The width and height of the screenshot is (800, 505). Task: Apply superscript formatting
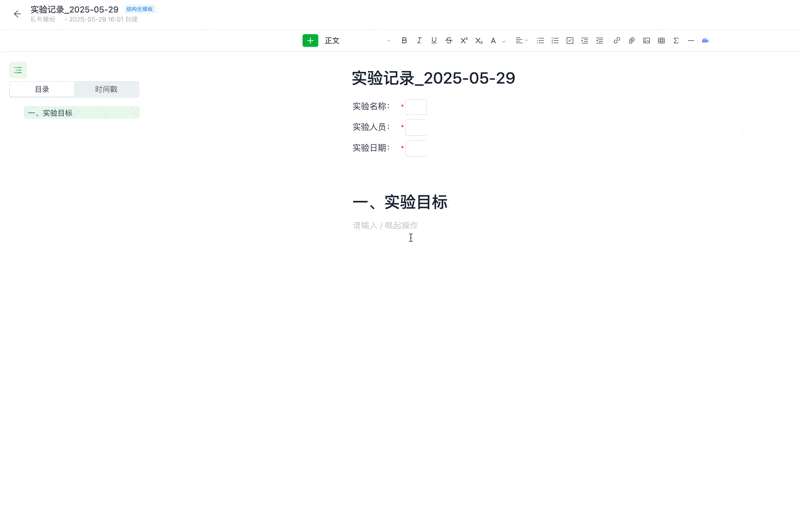click(x=464, y=41)
